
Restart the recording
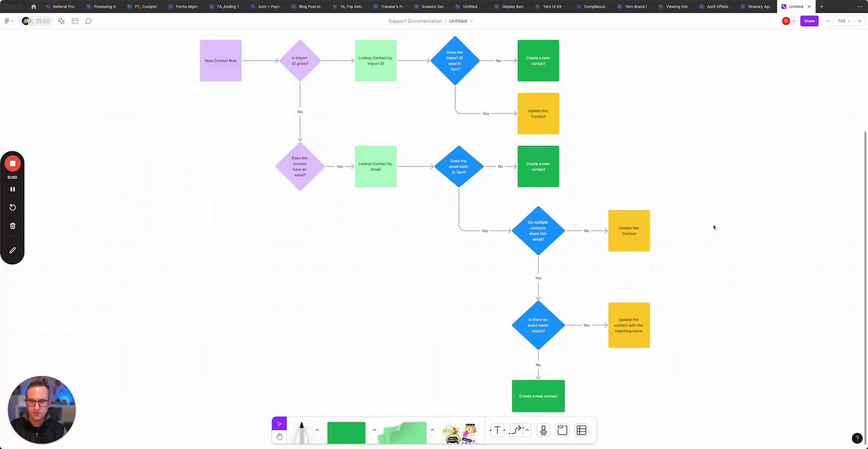coord(12,207)
